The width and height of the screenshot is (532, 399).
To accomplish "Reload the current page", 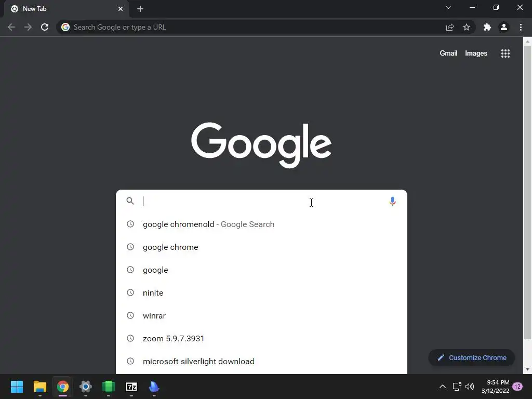I will tap(45, 27).
